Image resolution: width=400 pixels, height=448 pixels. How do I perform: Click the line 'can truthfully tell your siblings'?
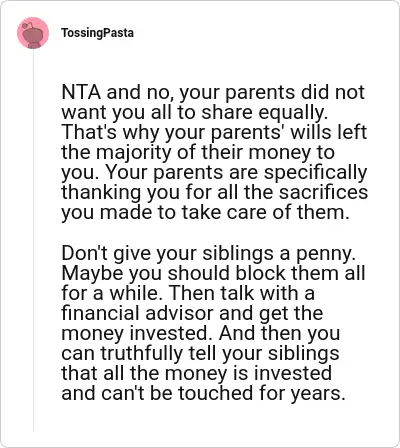[x=200, y=353]
